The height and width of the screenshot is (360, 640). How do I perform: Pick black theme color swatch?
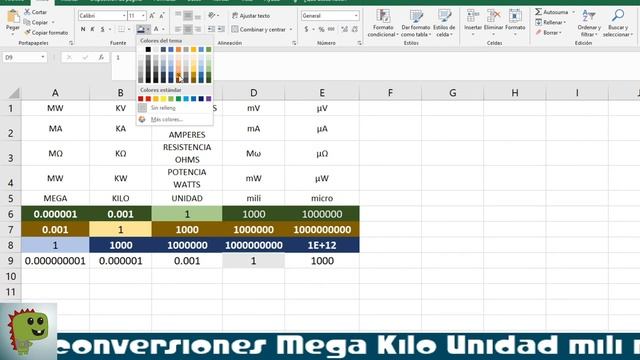pos(148,49)
